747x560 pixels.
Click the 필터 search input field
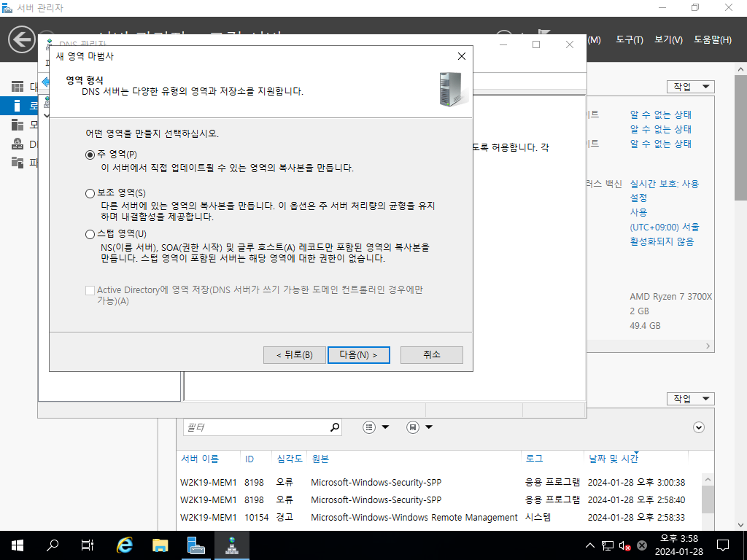[x=256, y=427]
